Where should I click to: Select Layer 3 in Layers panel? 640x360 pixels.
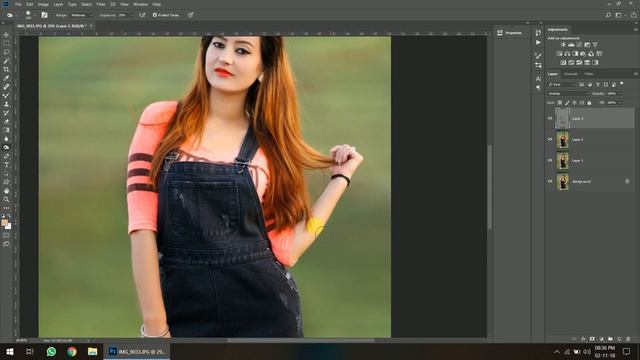pyautogui.click(x=594, y=118)
